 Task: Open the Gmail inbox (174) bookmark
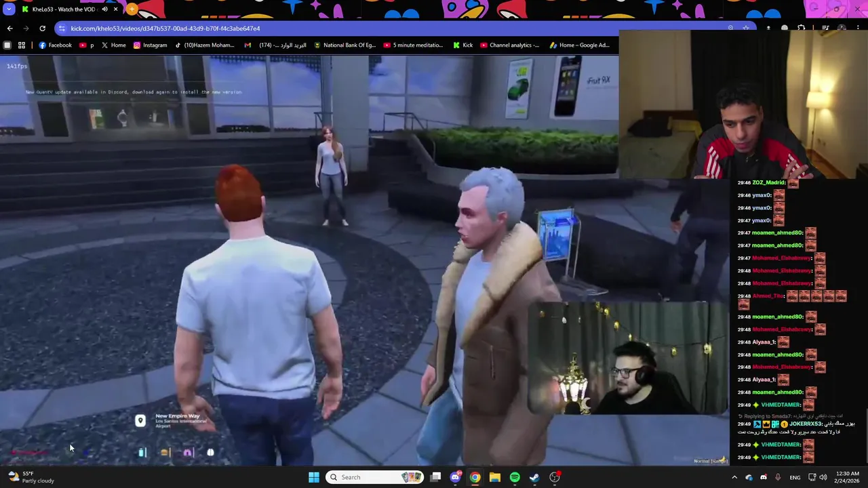point(275,45)
